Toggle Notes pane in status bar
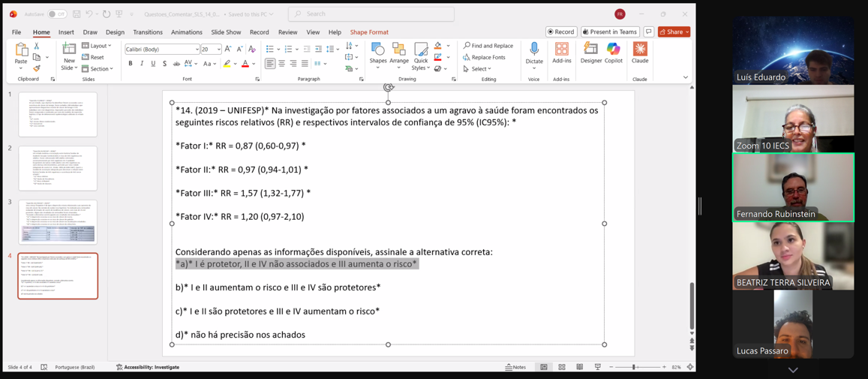 pos(516,367)
